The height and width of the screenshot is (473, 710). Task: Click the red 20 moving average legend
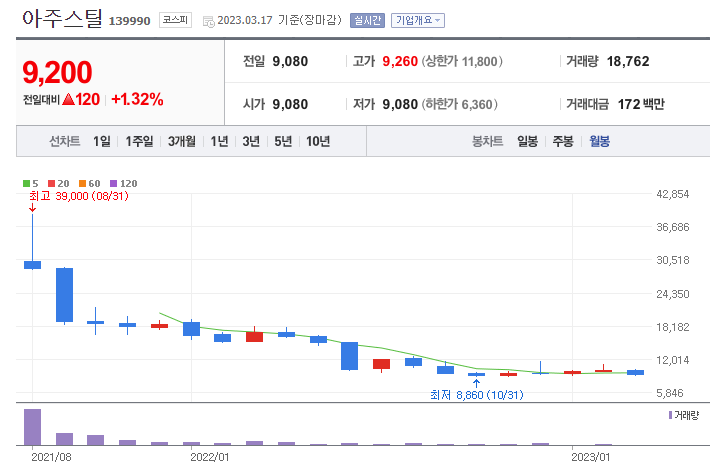59,183
